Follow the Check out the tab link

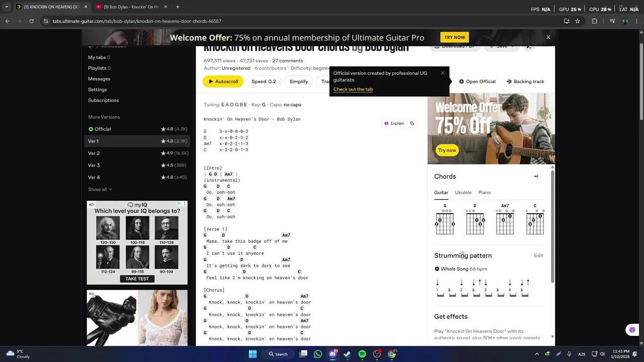pyautogui.click(x=353, y=89)
